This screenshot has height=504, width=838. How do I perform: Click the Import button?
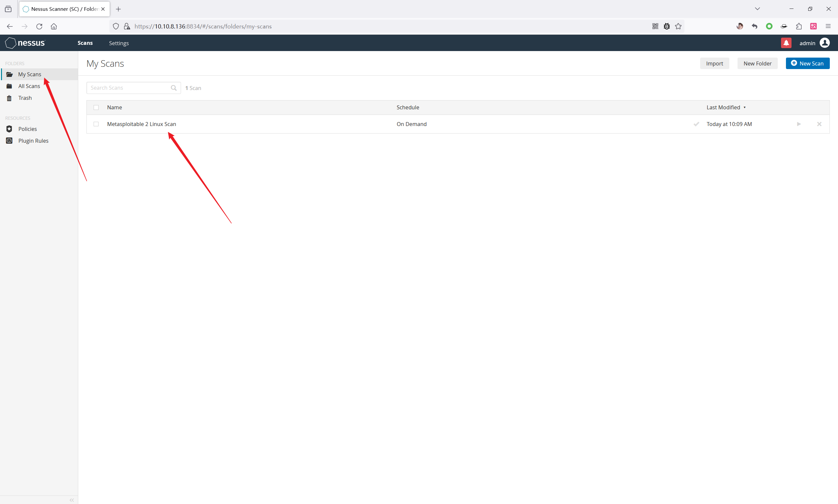click(714, 63)
